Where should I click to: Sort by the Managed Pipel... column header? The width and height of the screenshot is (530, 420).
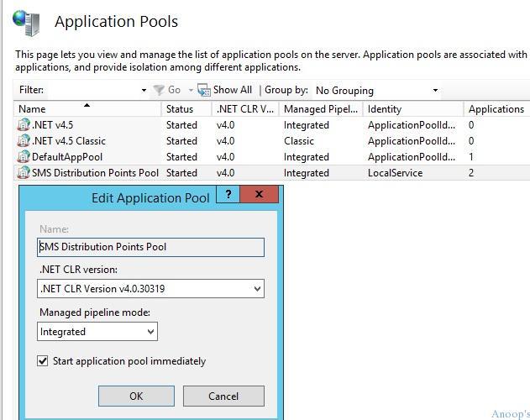(321, 109)
